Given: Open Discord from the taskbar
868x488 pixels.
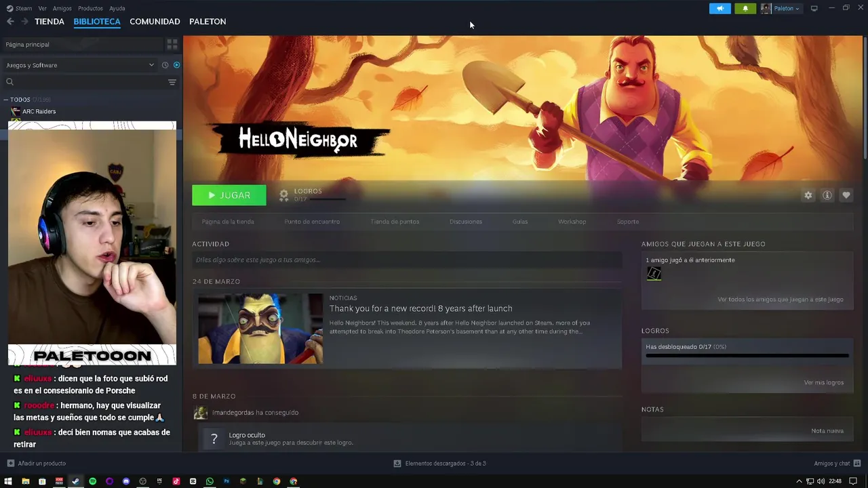Looking at the screenshot, I should pos(126,481).
